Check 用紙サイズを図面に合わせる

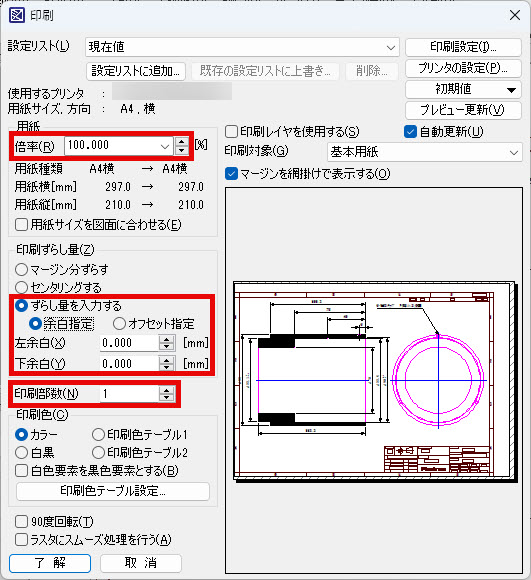click(x=21, y=225)
